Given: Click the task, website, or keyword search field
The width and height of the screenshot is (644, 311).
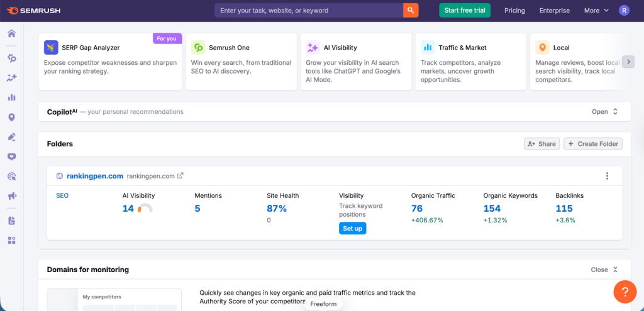Looking at the screenshot, I should point(308,11).
